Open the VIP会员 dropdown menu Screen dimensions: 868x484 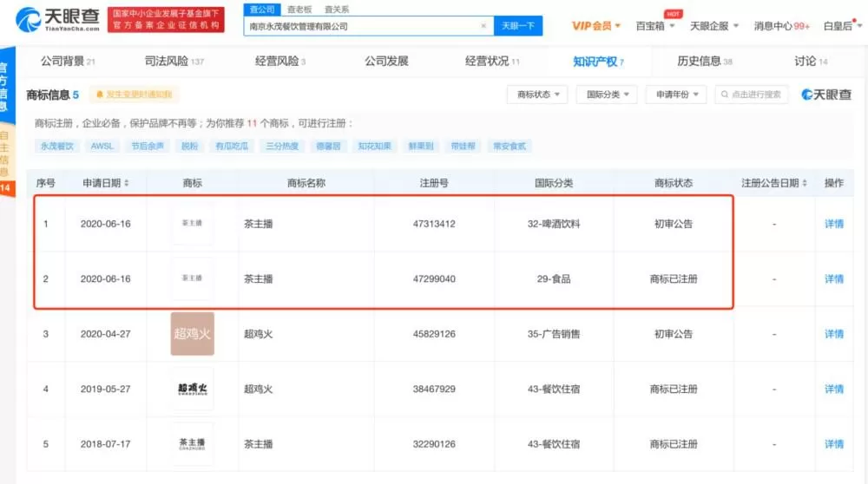[595, 26]
